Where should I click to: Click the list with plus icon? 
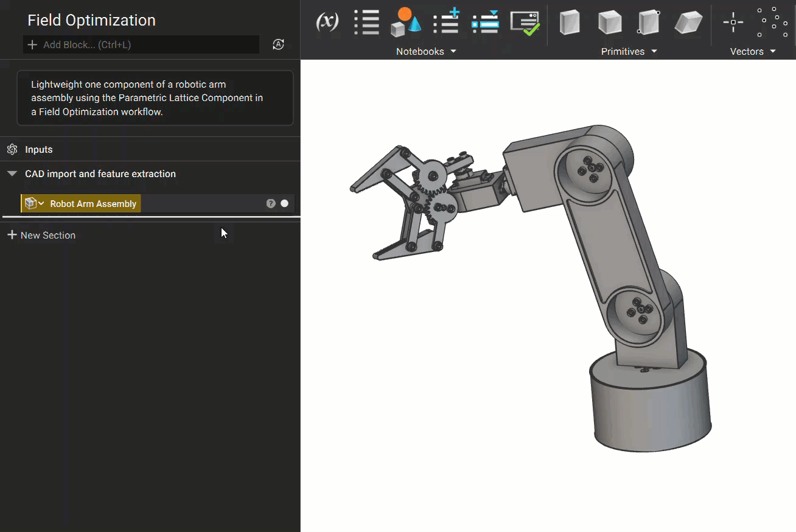446,22
